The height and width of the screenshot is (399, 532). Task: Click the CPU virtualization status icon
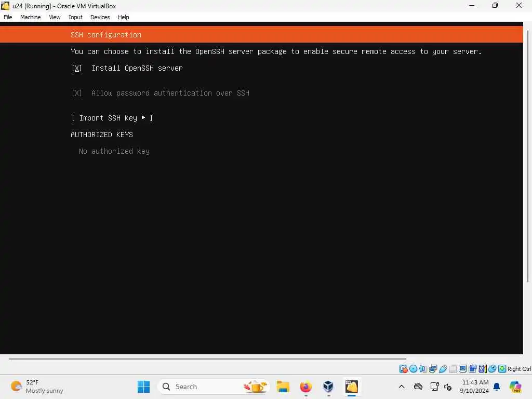click(x=483, y=369)
